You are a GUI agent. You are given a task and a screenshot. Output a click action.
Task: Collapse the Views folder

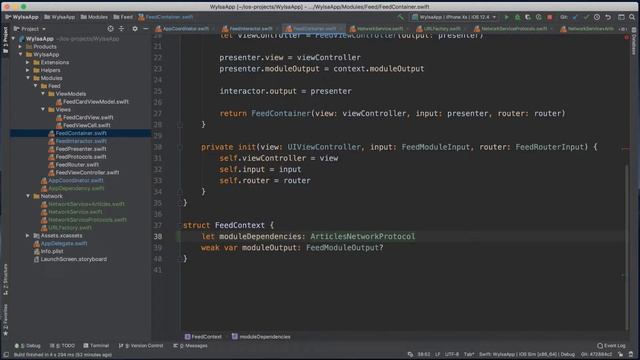pyautogui.click(x=43, y=109)
